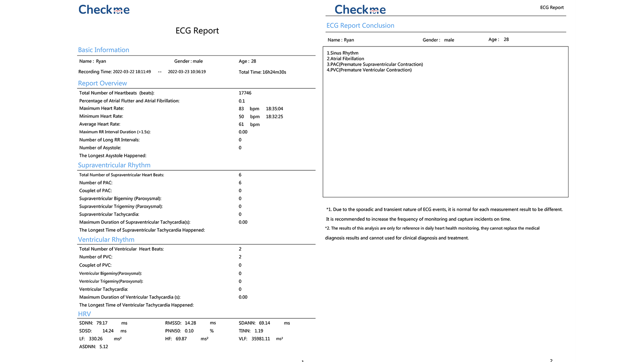Click 'Ventricular Tachycardia:' label

click(x=104, y=289)
